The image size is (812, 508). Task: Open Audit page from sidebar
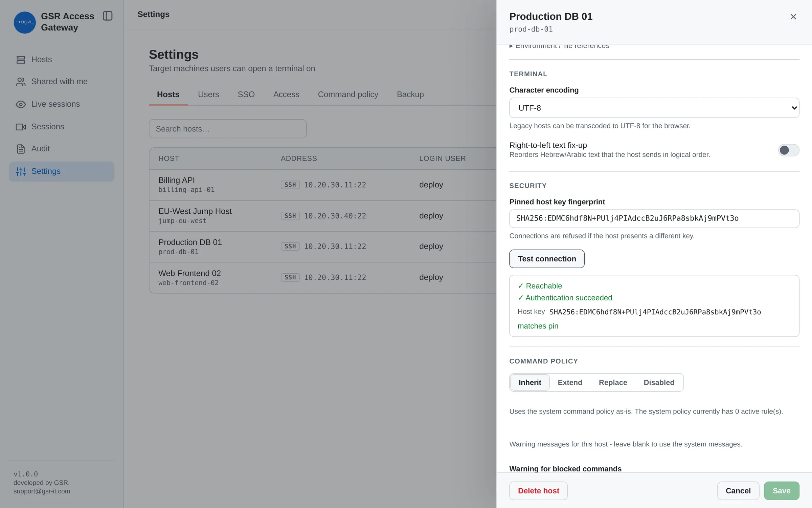pos(62,149)
